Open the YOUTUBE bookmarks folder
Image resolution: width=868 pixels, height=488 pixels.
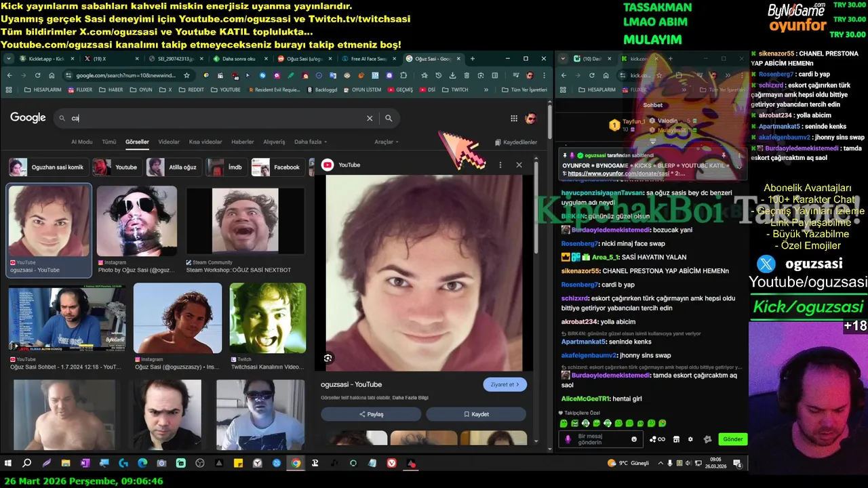(226, 89)
